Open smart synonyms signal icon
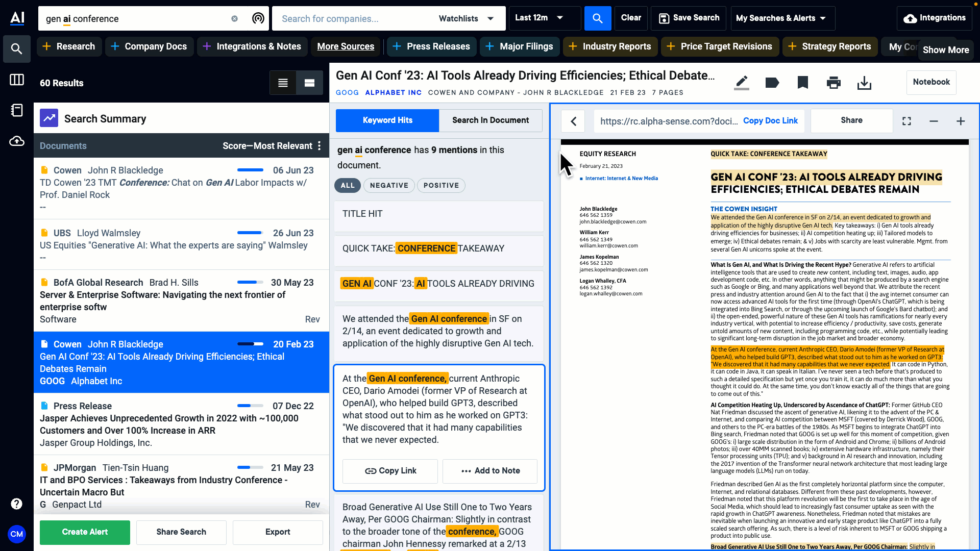This screenshot has height=551, width=980. (x=258, y=18)
